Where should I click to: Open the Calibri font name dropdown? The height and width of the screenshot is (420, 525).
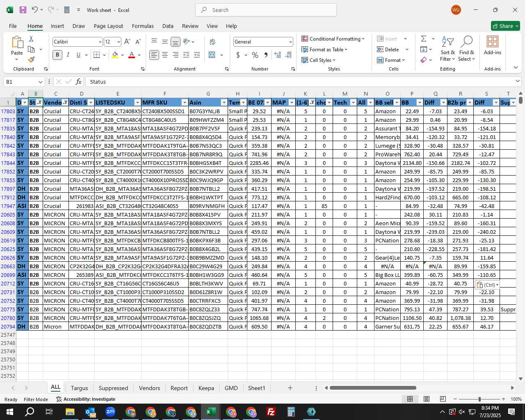[x=100, y=42]
